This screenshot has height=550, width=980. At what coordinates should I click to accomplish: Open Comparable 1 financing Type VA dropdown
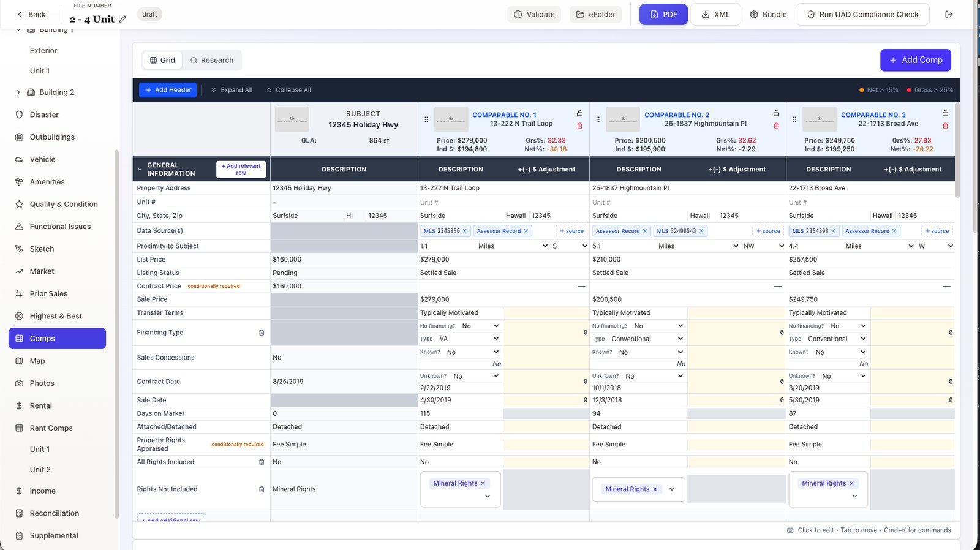coord(469,339)
